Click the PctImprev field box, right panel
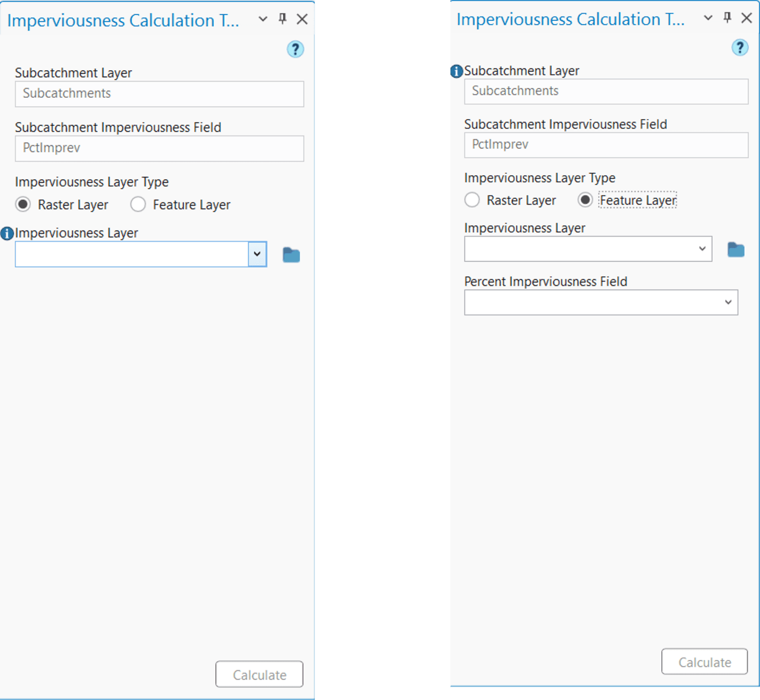The image size is (760, 700). pyautogui.click(x=606, y=145)
